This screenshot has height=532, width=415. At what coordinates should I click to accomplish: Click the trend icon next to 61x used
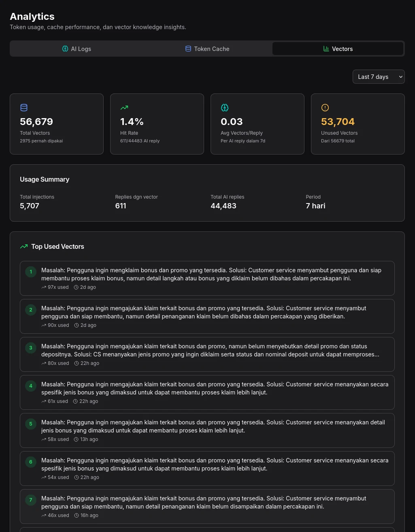(x=44, y=401)
